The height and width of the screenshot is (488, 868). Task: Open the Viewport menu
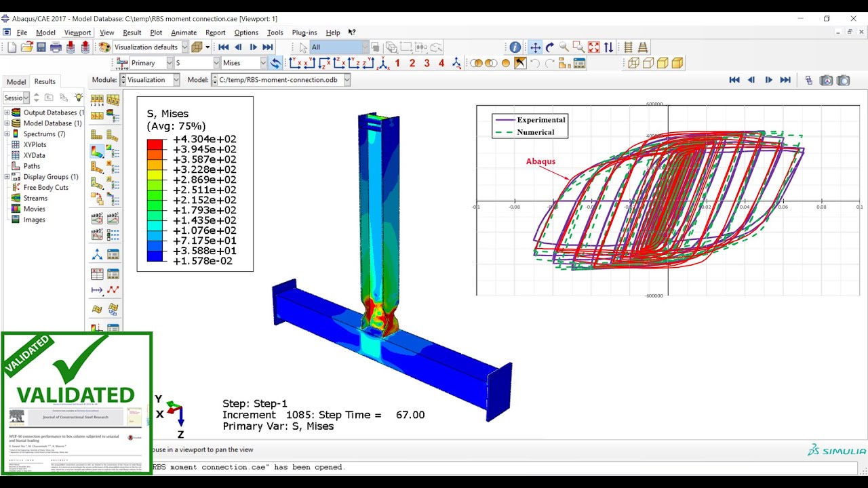pos(77,33)
